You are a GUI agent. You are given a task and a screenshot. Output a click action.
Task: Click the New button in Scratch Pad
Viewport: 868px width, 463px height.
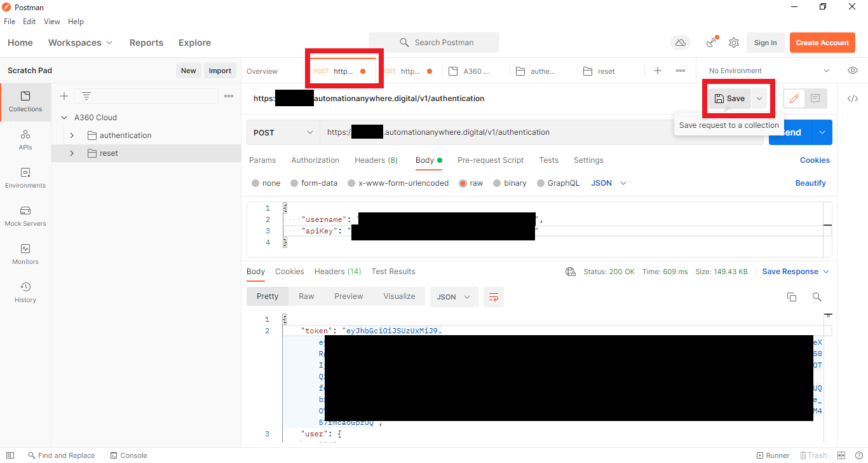click(x=188, y=71)
